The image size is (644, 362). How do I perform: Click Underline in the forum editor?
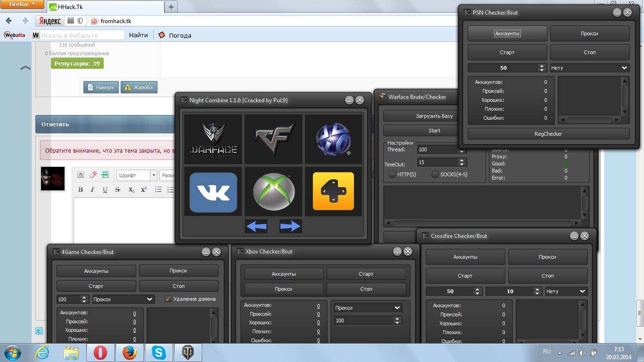(105, 189)
